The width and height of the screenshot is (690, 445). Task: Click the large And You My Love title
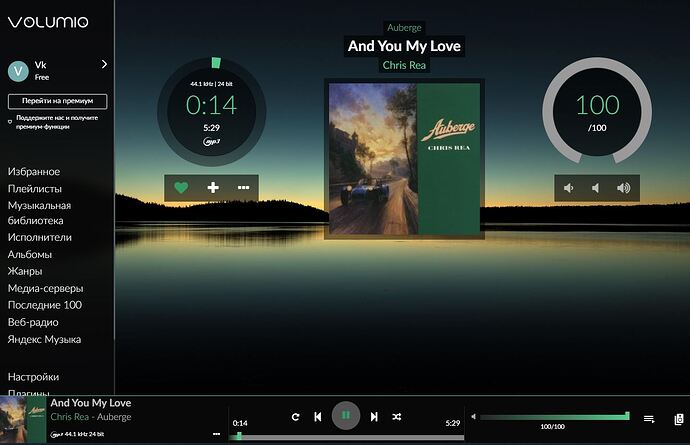[404, 46]
